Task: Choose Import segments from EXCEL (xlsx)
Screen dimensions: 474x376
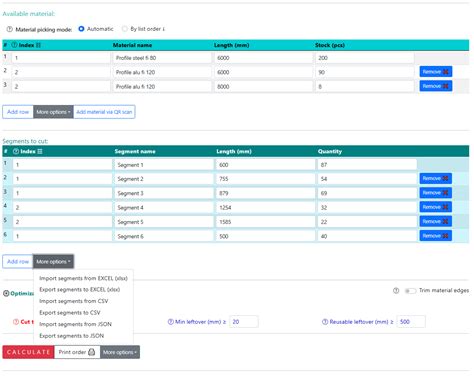Action: pyautogui.click(x=83, y=278)
